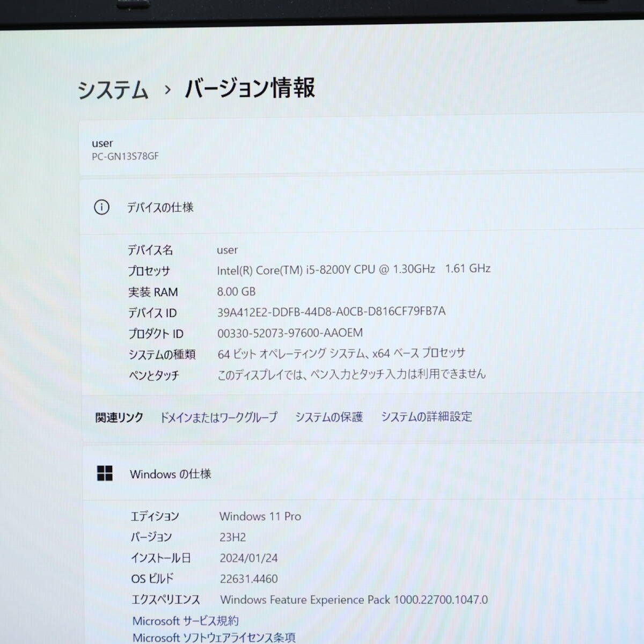Viewport: 644px width, 644px height.
Task: Click the デバイス ID label
Action: coord(152,313)
